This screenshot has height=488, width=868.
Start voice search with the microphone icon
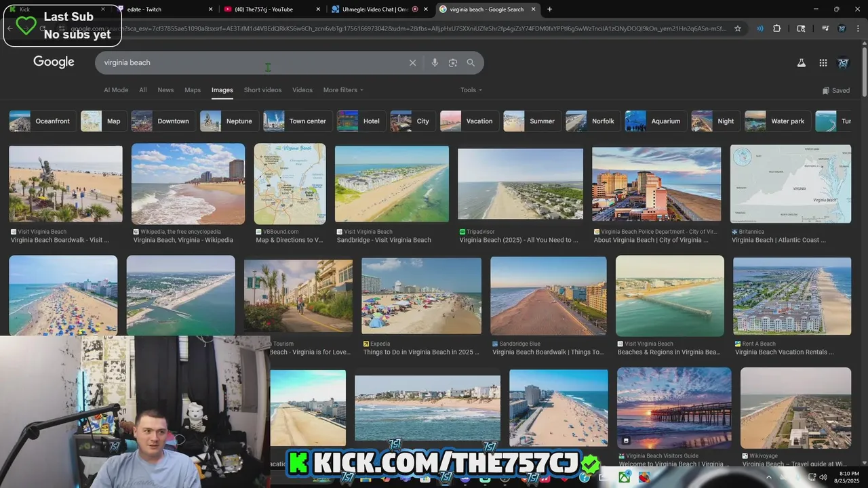(x=435, y=63)
